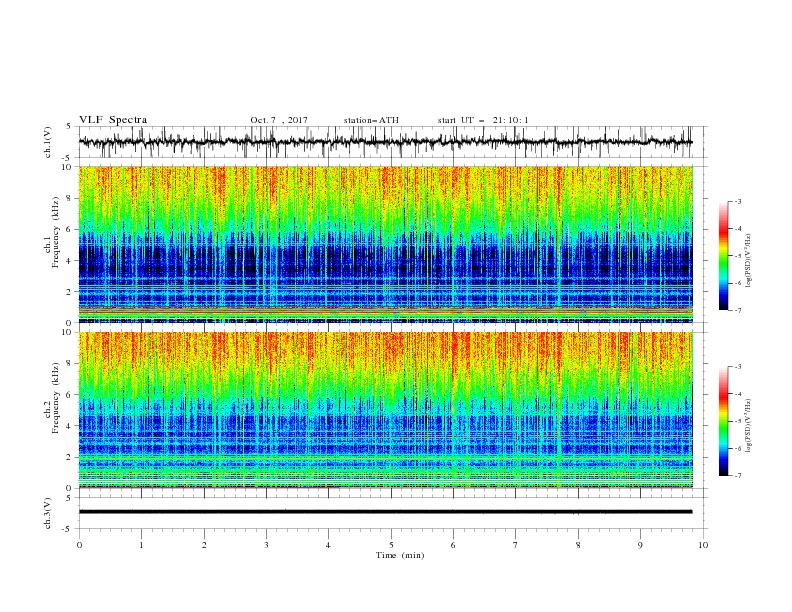Select the "start UT = 21:10: 1" text
The width and height of the screenshot is (792, 612).
pyautogui.click(x=483, y=120)
